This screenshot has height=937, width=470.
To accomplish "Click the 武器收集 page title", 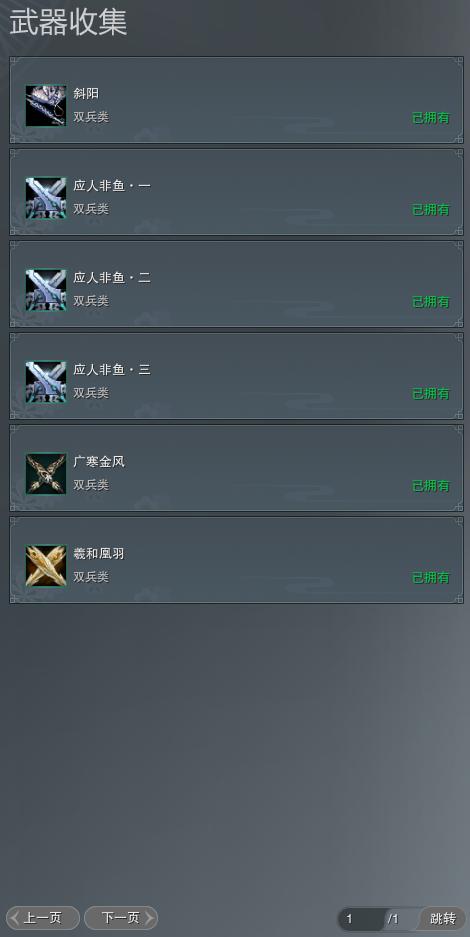I will (x=68, y=23).
